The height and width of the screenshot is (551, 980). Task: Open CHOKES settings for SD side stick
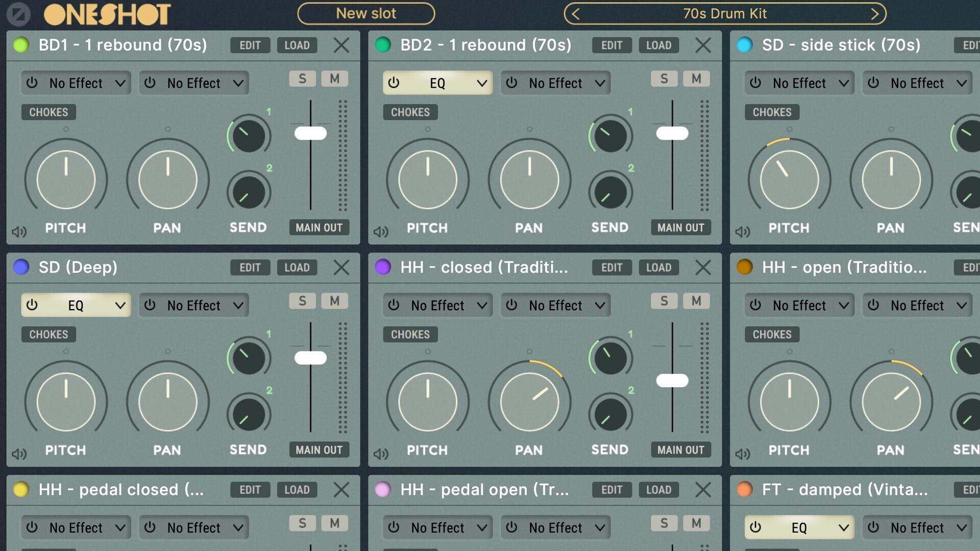tap(772, 112)
